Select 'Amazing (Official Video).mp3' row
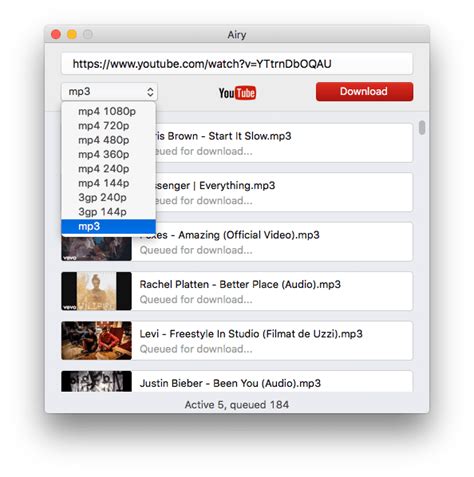Screen dimensions: 474x477 (x=237, y=242)
